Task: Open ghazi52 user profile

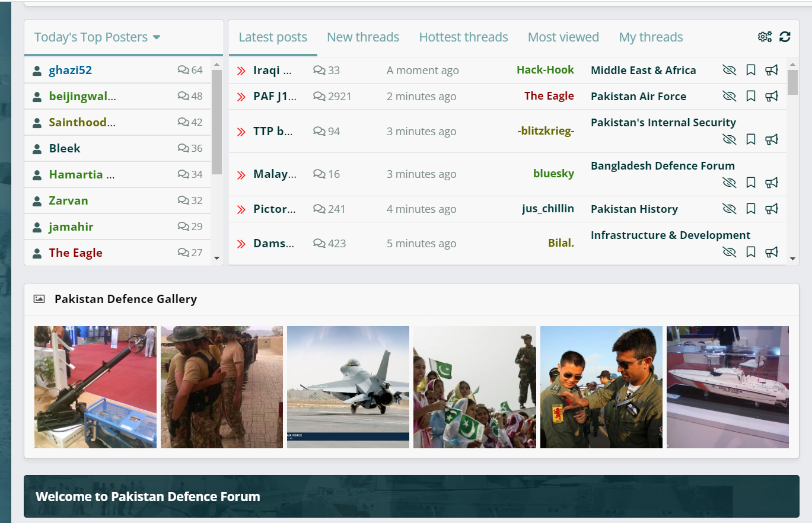Action: tap(71, 70)
